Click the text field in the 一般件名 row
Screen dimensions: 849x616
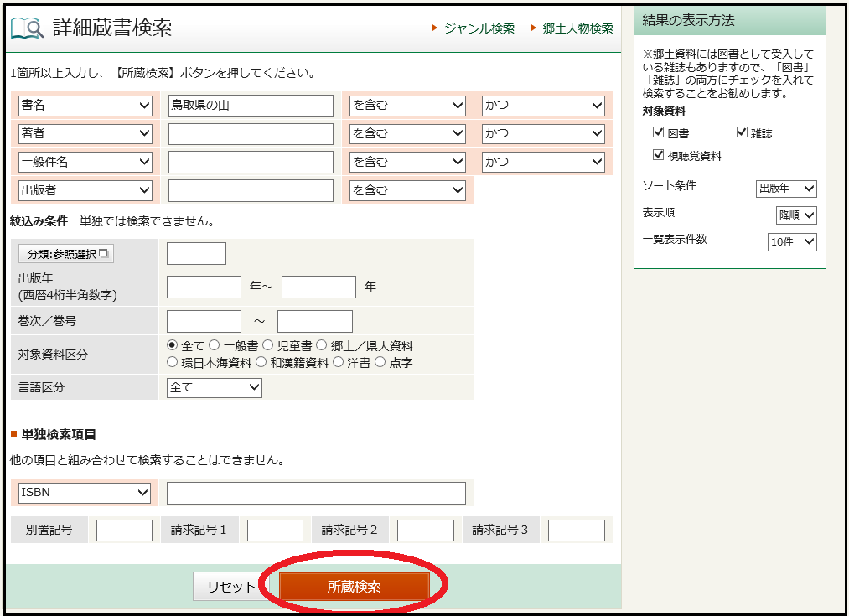tap(251, 162)
